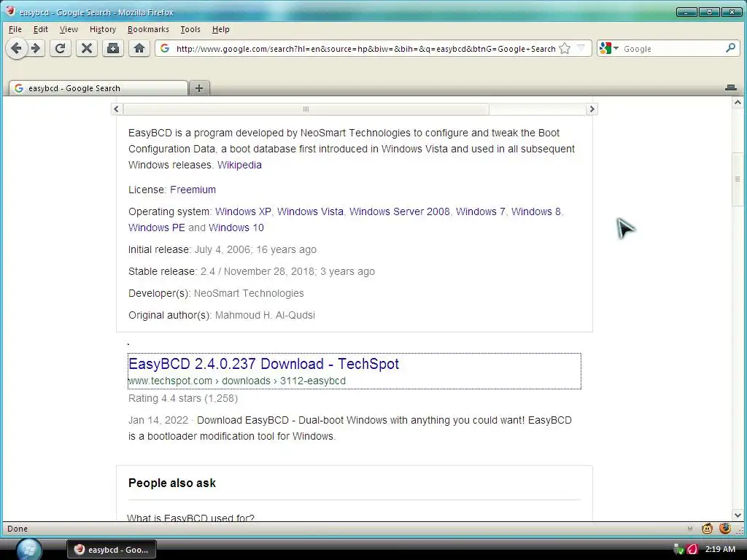Focus the Google search box field
This screenshot has height=560, width=747.
(x=673, y=49)
